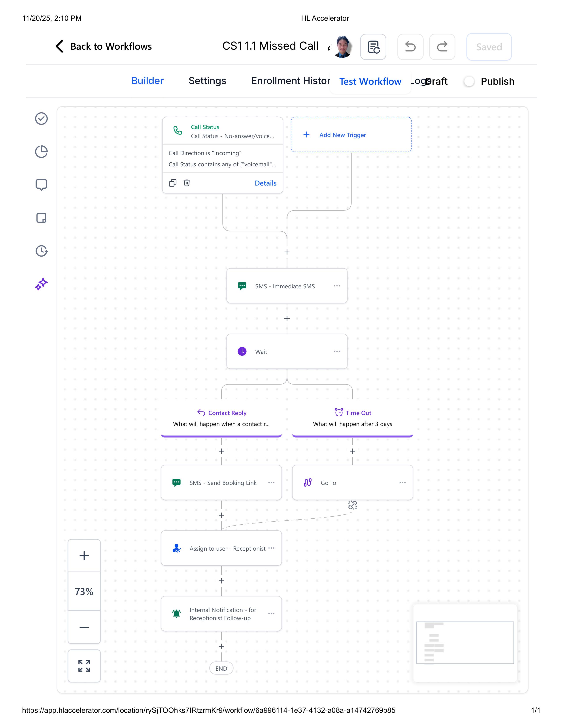This screenshot has width=563, height=728.
Task: Click the checkmark circle sidebar icon
Action: (41, 119)
